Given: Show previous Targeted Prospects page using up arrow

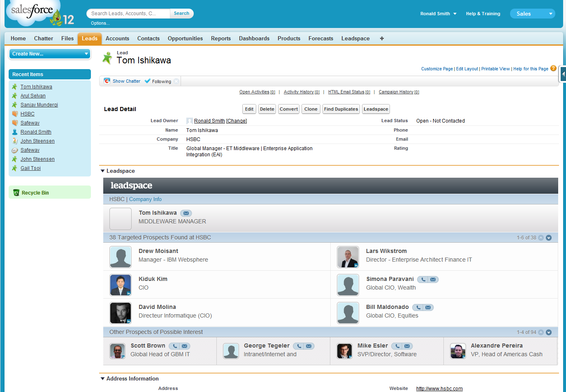Looking at the screenshot, I should (x=541, y=238).
